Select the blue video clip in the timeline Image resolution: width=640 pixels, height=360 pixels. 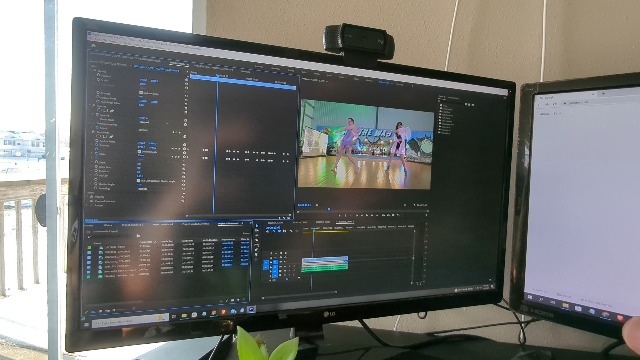tap(325, 260)
